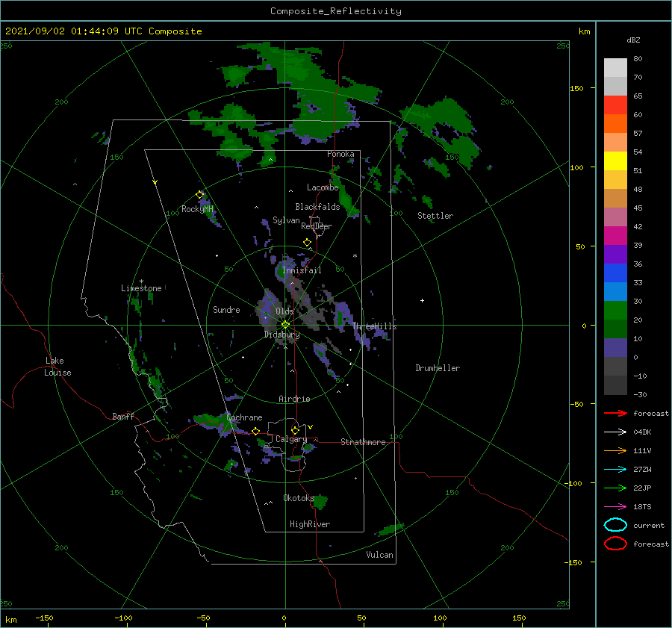Click the Olds town label
672x628 pixels.
(284, 311)
